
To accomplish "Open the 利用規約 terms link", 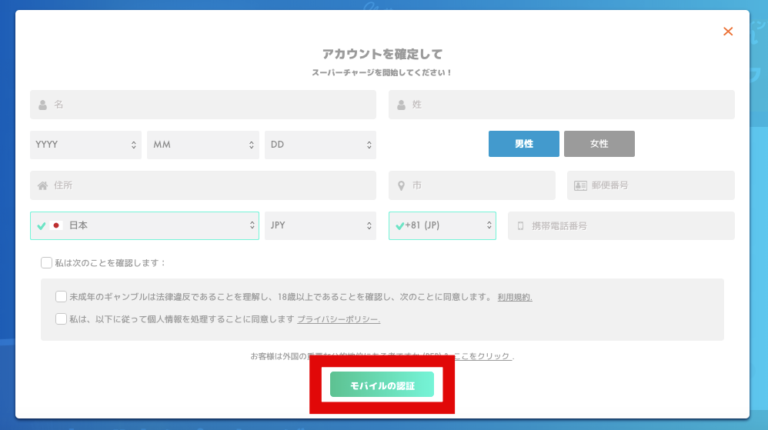I will pos(515,297).
